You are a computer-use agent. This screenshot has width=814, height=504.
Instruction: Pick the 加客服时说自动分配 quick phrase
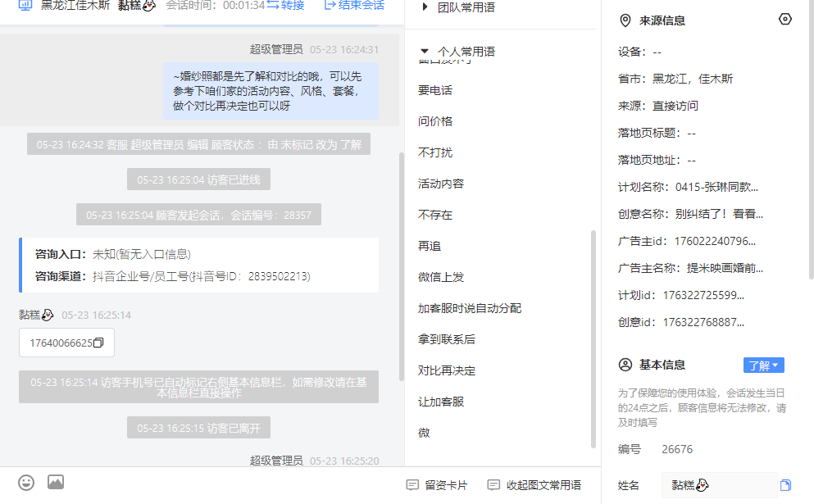click(x=469, y=308)
